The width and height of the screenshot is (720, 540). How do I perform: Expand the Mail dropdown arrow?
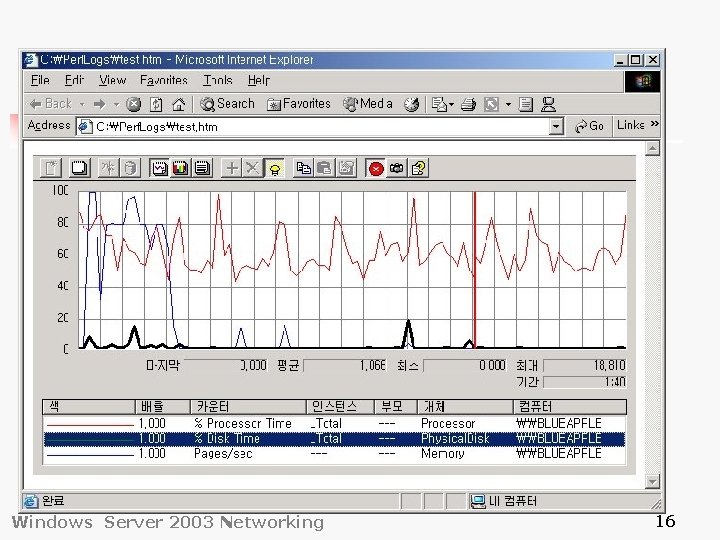click(452, 105)
